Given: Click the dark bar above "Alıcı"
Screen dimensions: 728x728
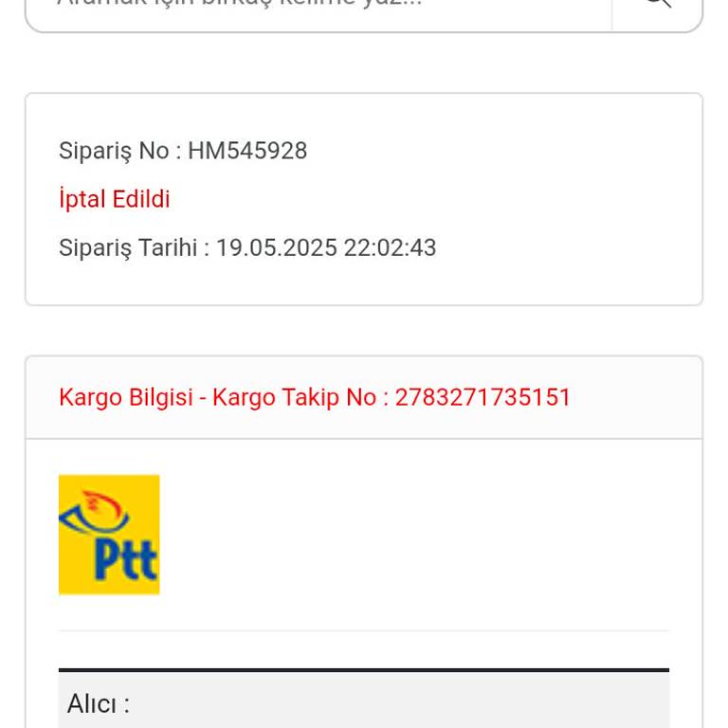Looking at the screenshot, I should (364, 670).
